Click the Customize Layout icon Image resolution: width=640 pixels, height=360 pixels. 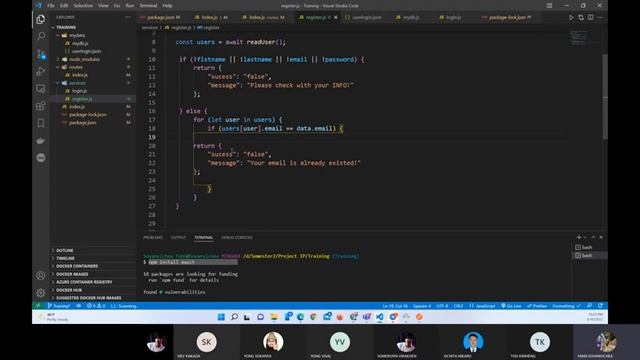click(549, 6)
